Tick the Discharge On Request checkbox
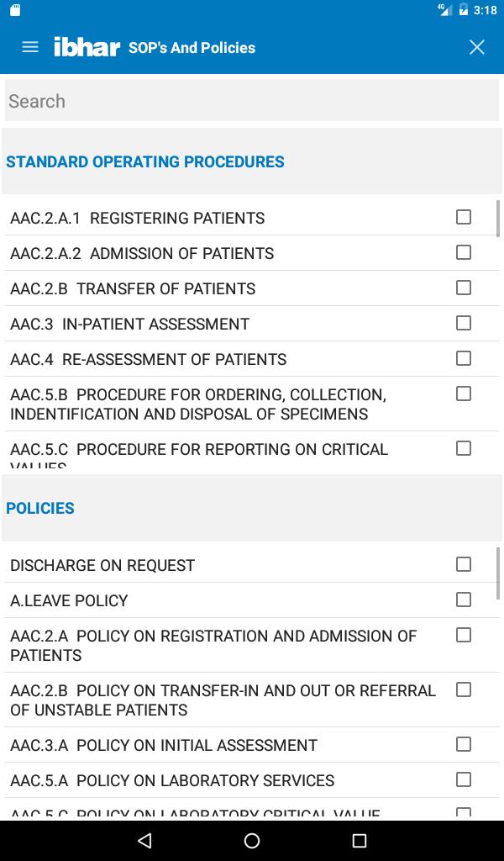 [464, 564]
